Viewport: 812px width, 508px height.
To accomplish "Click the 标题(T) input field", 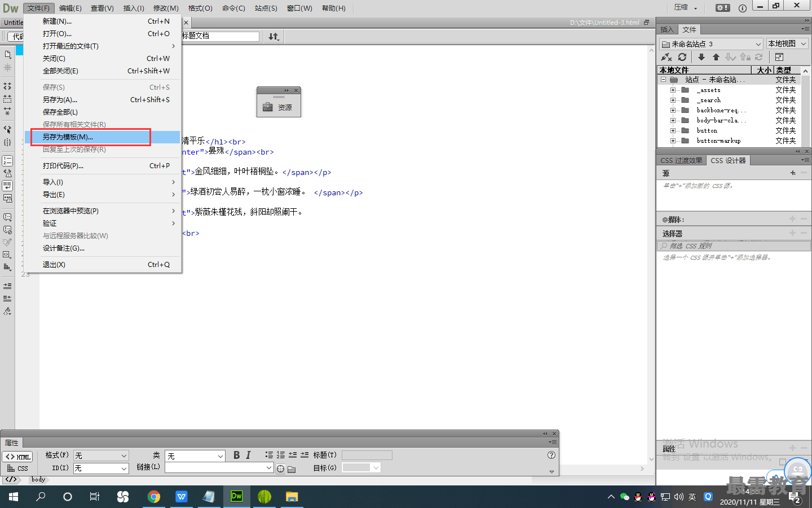I will pos(367,455).
